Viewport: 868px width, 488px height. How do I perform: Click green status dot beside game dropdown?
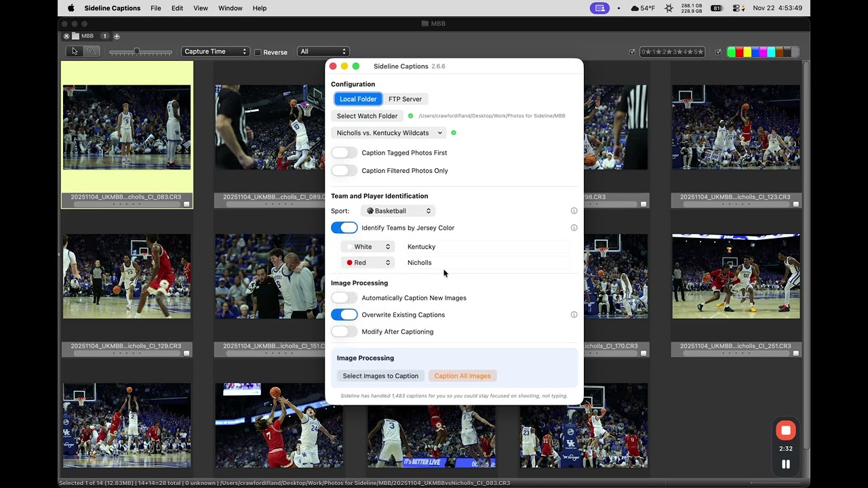tap(454, 133)
